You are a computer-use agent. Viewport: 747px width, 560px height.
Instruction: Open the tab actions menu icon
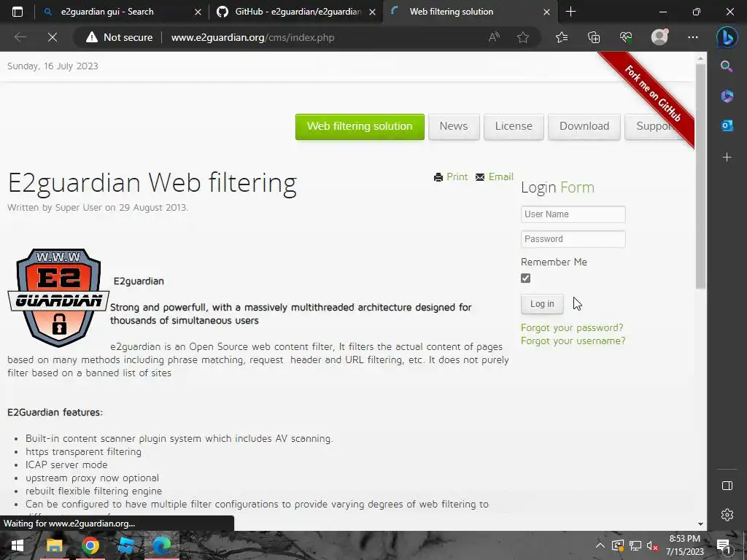tap(18, 12)
